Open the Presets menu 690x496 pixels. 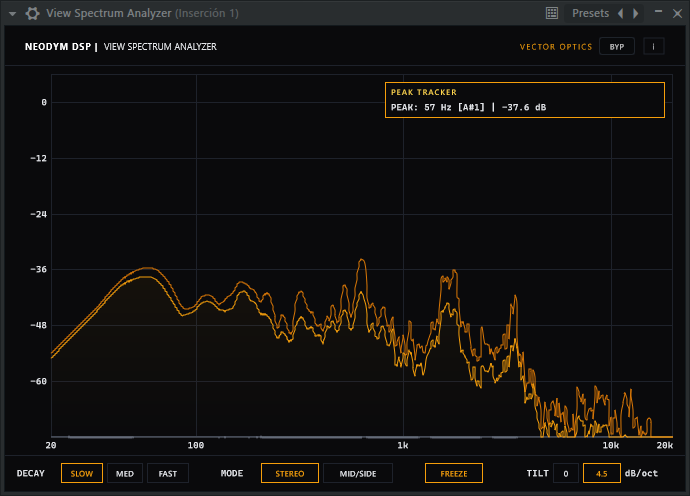[590, 13]
